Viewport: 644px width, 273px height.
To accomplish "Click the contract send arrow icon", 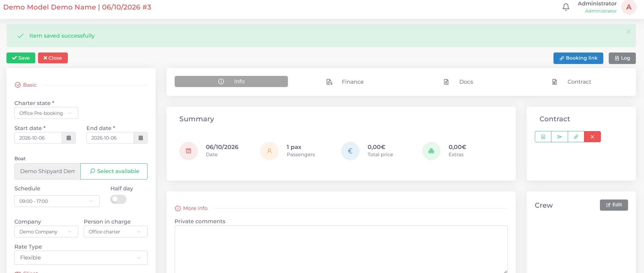I will click(x=560, y=137).
